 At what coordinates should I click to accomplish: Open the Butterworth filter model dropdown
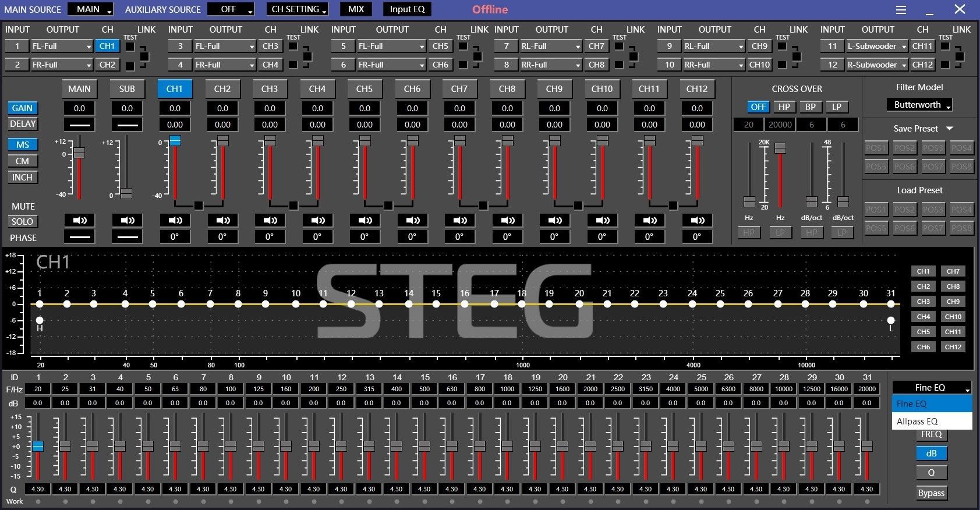(x=919, y=105)
